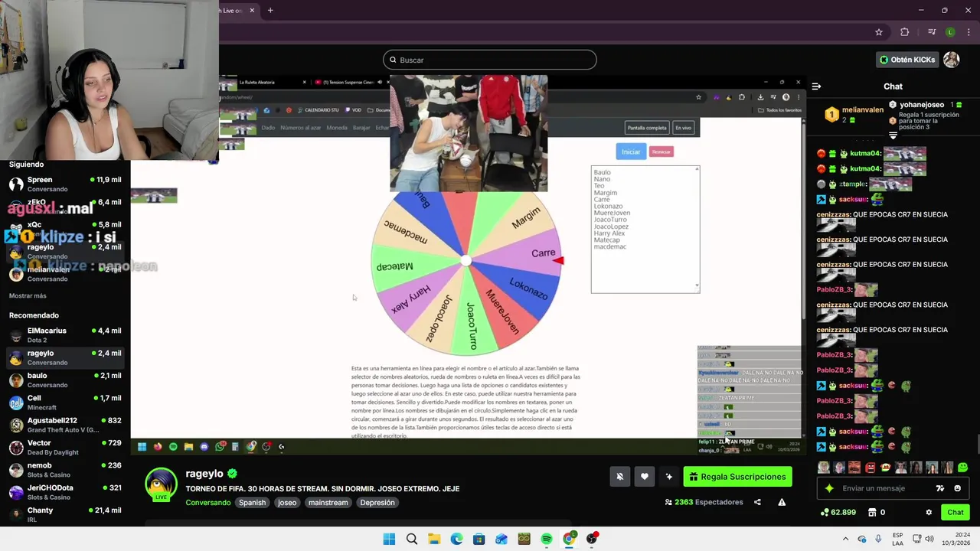Open the shop icon showing 0
The height and width of the screenshot is (551, 980).
click(x=877, y=513)
